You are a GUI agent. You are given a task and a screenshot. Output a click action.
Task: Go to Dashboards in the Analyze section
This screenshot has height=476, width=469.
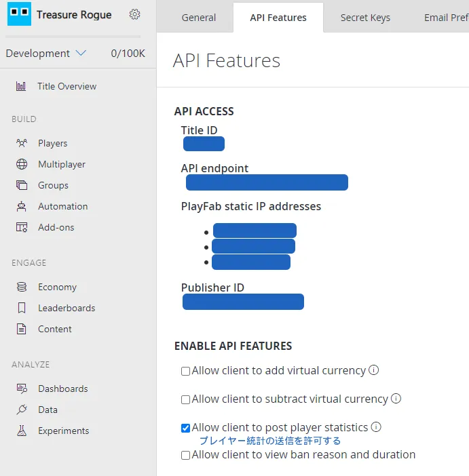[62, 389]
